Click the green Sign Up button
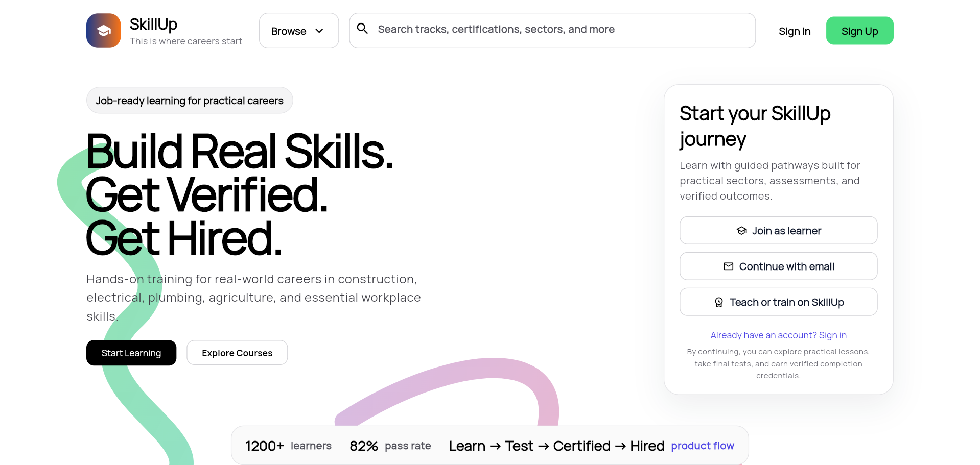980x465 pixels. coord(859,31)
